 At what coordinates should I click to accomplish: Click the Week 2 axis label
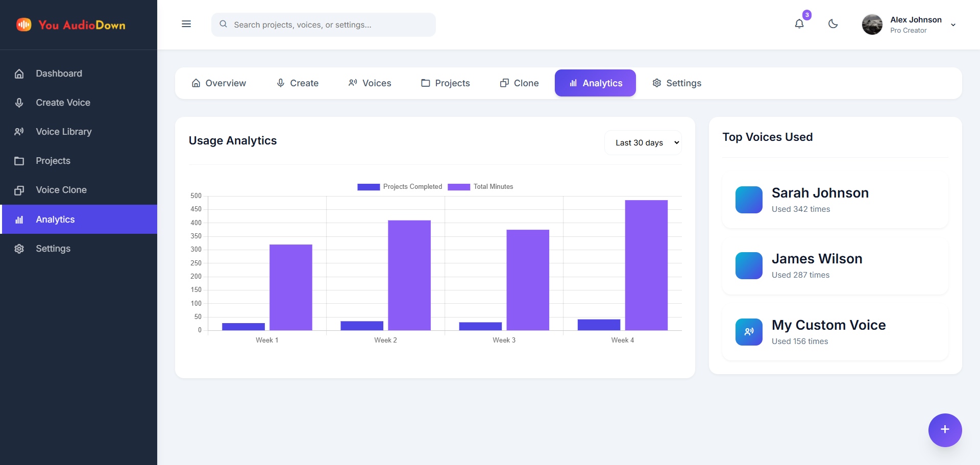pyautogui.click(x=385, y=340)
